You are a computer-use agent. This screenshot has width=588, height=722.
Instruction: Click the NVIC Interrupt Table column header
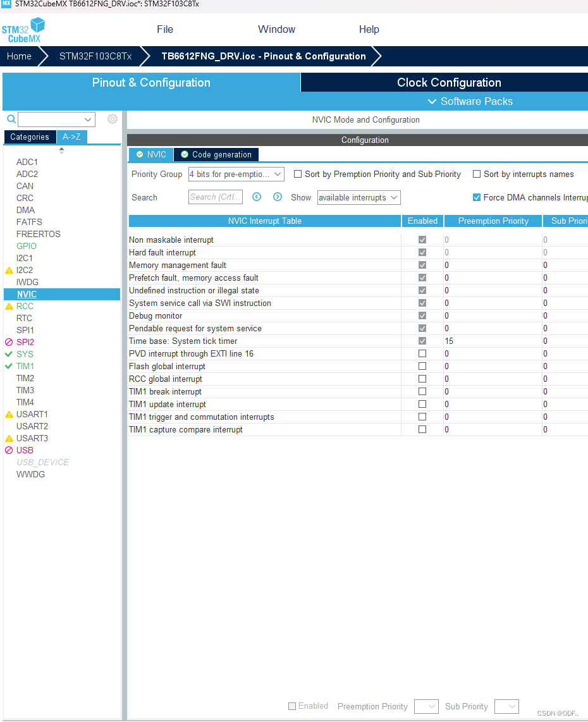pyautogui.click(x=265, y=221)
